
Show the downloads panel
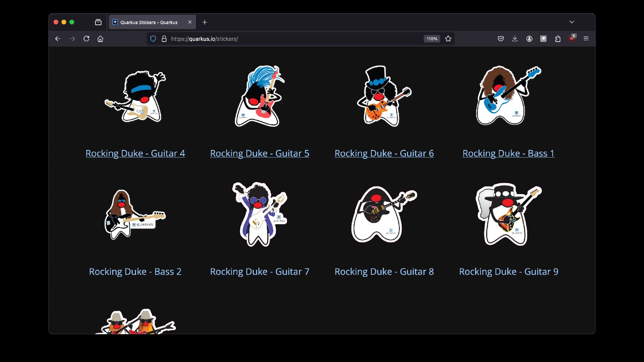[515, 39]
